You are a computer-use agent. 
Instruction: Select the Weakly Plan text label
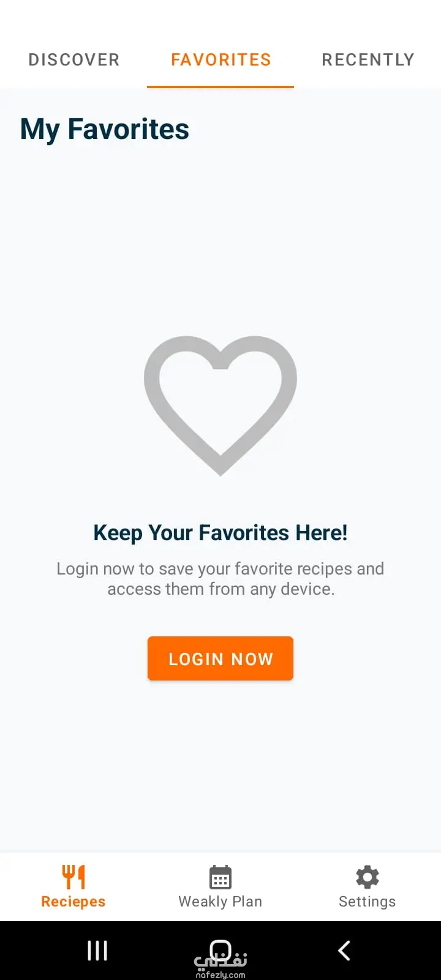[x=221, y=902]
